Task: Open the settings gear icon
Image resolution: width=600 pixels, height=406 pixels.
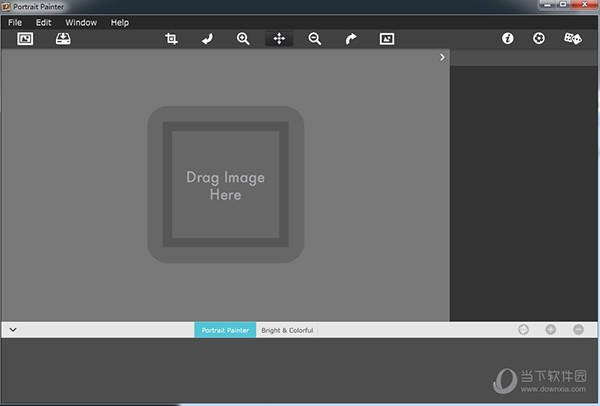Action: pyautogui.click(x=539, y=38)
